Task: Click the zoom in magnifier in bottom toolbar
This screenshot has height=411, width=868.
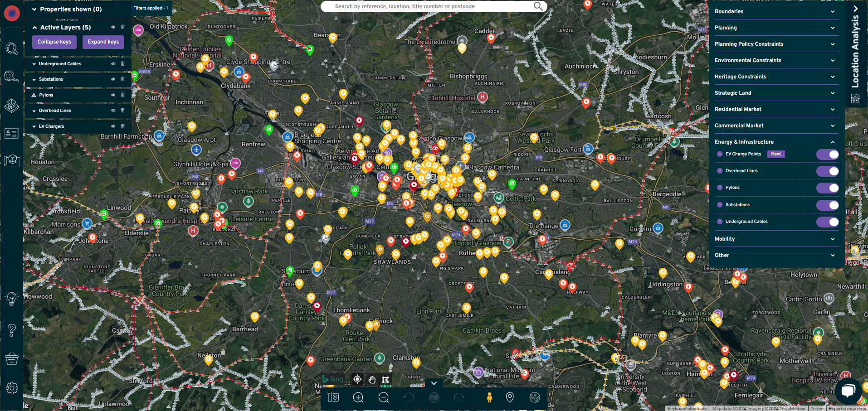Action: point(358,398)
